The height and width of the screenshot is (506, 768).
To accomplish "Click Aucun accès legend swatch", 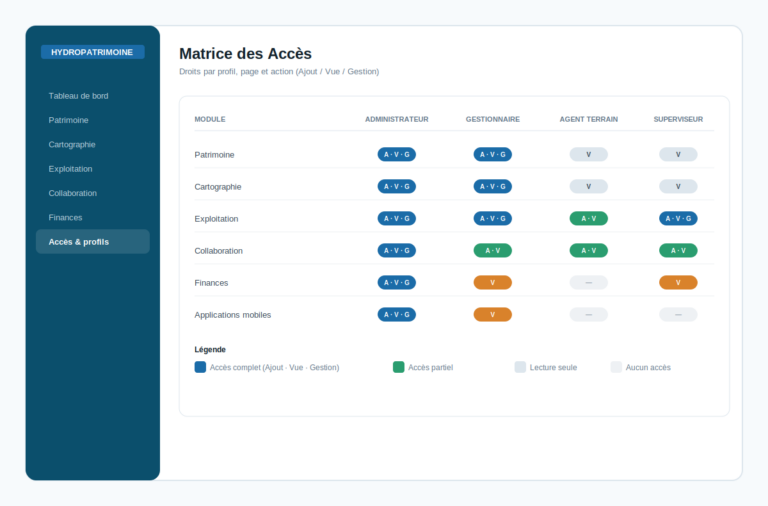I will pyautogui.click(x=616, y=367).
